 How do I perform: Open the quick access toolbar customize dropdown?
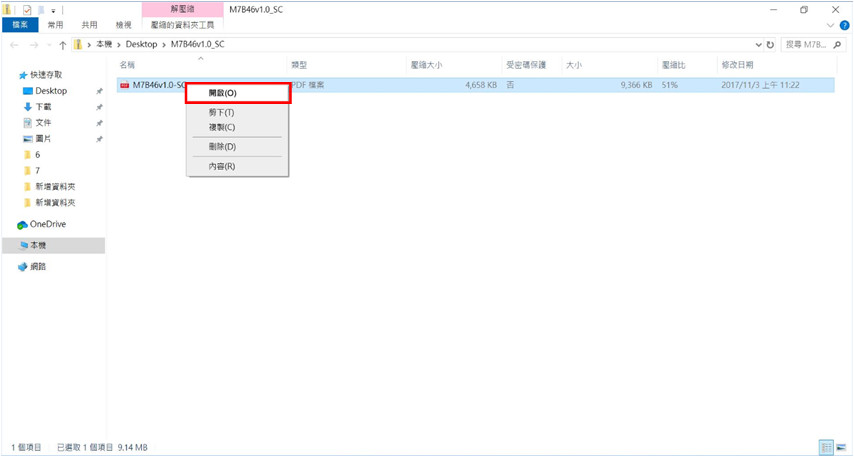pos(52,10)
